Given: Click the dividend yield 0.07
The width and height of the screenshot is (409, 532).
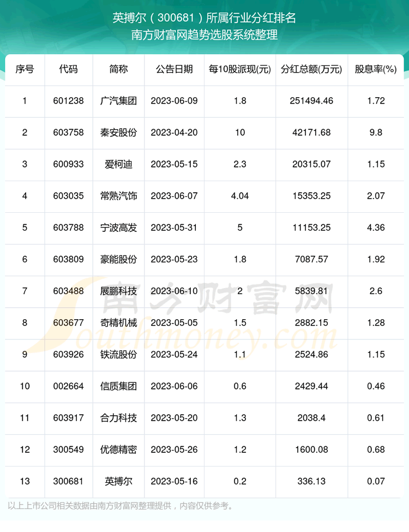Looking at the screenshot, I should point(376,481).
